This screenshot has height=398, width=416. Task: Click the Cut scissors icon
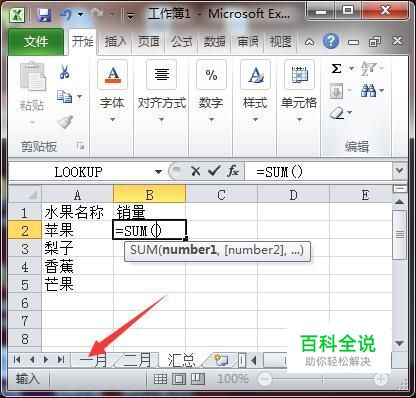pyautogui.click(x=65, y=71)
